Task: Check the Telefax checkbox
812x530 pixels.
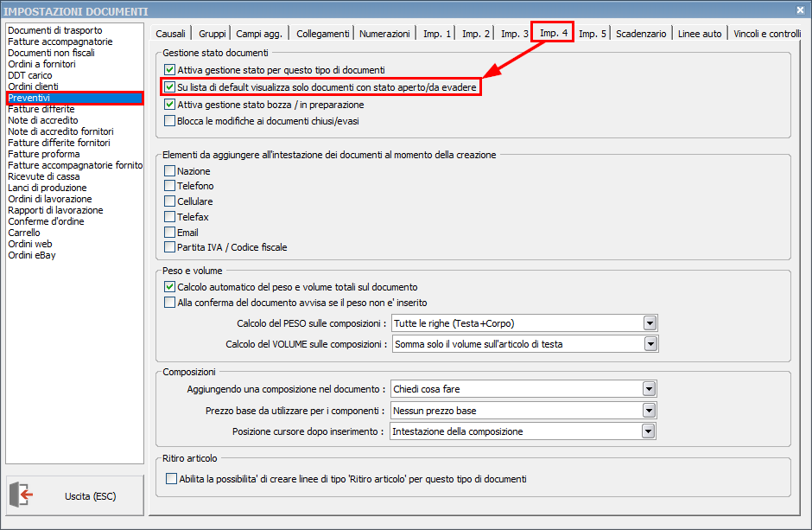Action: [x=169, y=216]
